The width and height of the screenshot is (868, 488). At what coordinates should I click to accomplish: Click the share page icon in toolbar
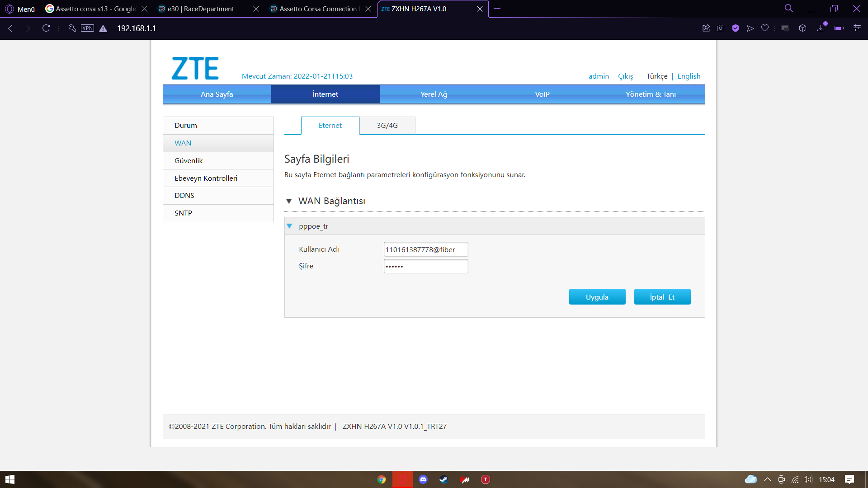(x=706, y=28)
